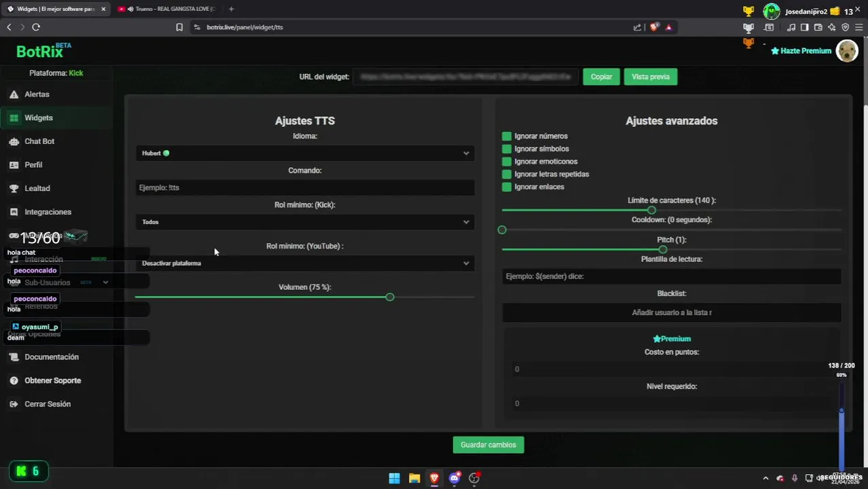Adjust the Volumen slider handle
The width and height of the screenshot is (868, 489).
389,297
